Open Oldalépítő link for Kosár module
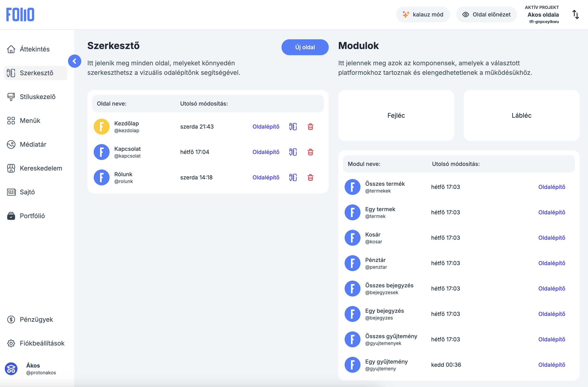The width and height of the screenshot is (588, 387). [x=551, y=238]
